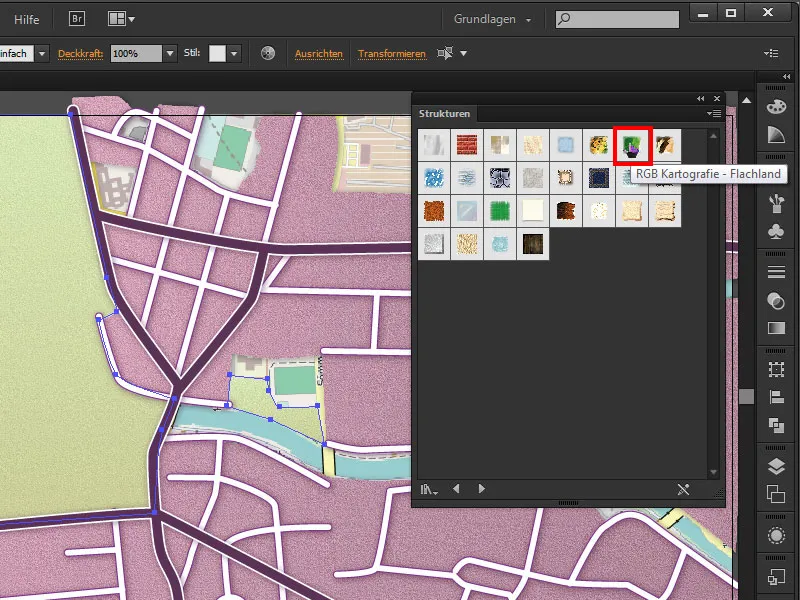
Task: Open the Hilfe menu
Action: tap(27, 19)
